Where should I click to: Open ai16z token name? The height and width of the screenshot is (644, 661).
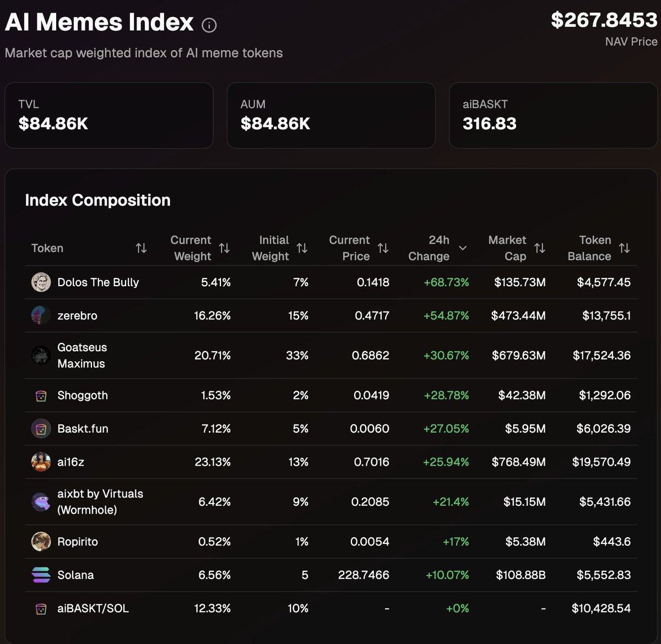(71, 462)
